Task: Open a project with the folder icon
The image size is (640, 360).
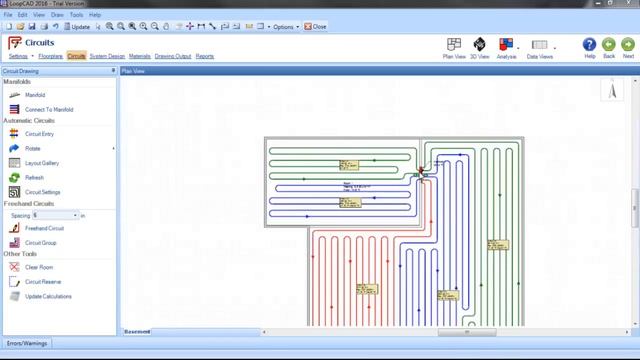Action: click(x=20, y=27)
